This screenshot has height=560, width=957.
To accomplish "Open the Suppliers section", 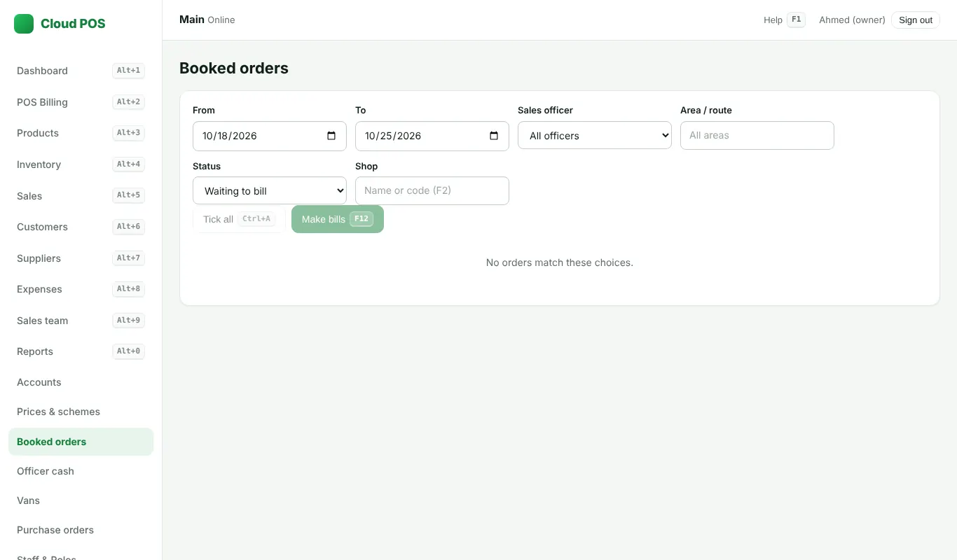I will pyautogui.click(x=81, y=258).
